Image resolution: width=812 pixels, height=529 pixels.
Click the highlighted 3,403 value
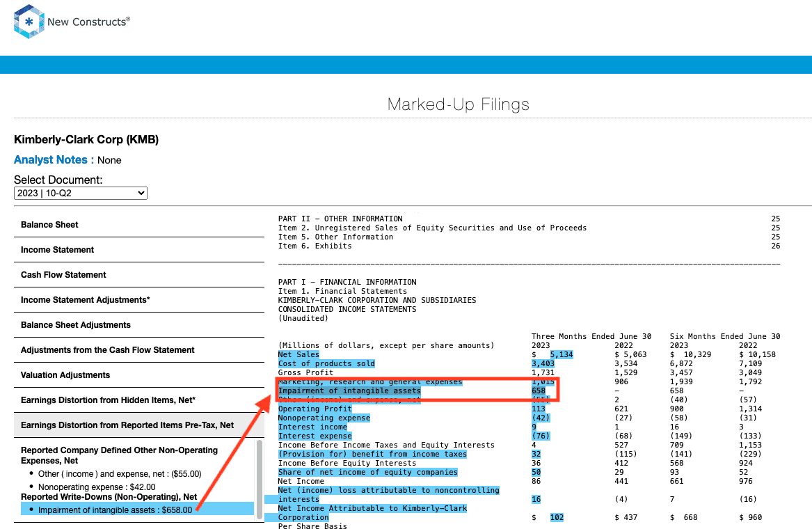[543, 364]
